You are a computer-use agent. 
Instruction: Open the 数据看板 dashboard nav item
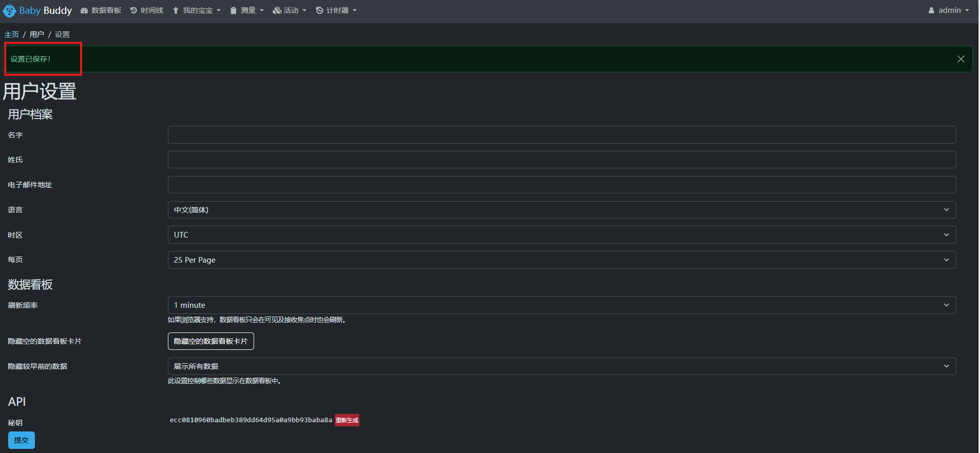click(x=101, y=10)
